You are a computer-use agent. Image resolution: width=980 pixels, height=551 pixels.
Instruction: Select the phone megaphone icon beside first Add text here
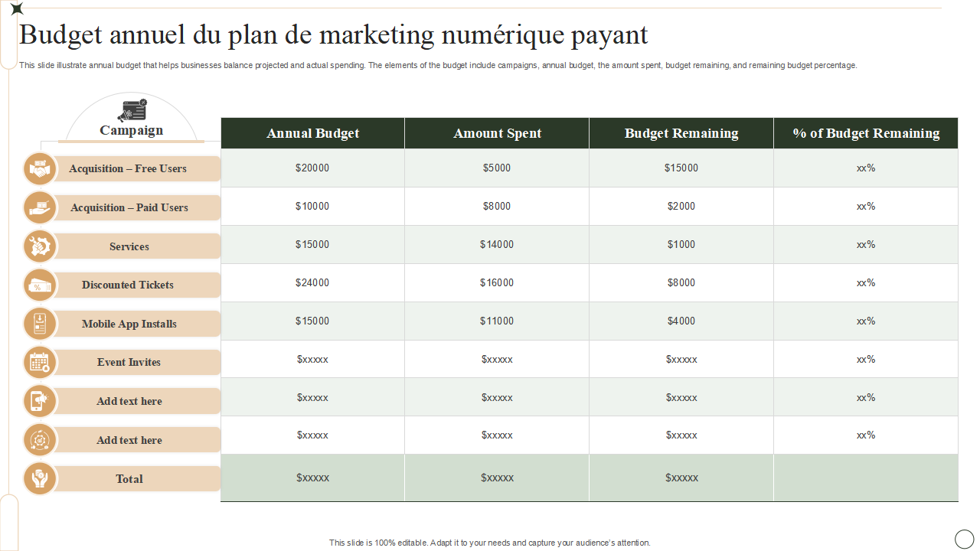(40, 401)
